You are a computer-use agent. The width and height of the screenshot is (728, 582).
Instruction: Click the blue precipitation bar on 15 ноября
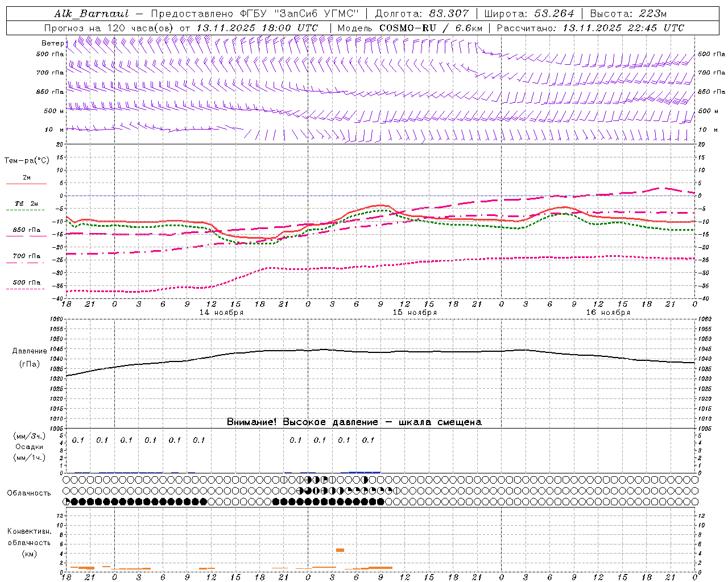click(x=365, y=472)
